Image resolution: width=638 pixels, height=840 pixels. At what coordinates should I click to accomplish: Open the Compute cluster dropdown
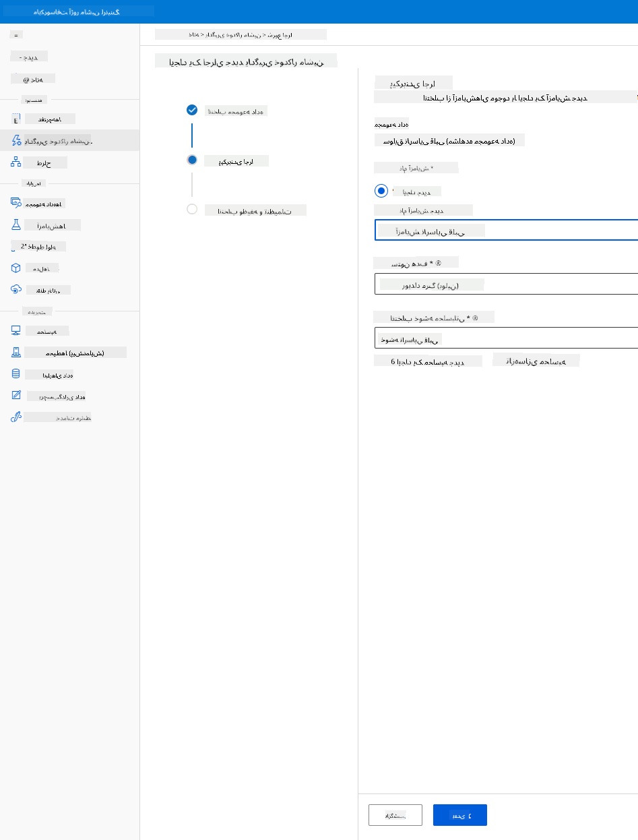[x=506, y=338]
